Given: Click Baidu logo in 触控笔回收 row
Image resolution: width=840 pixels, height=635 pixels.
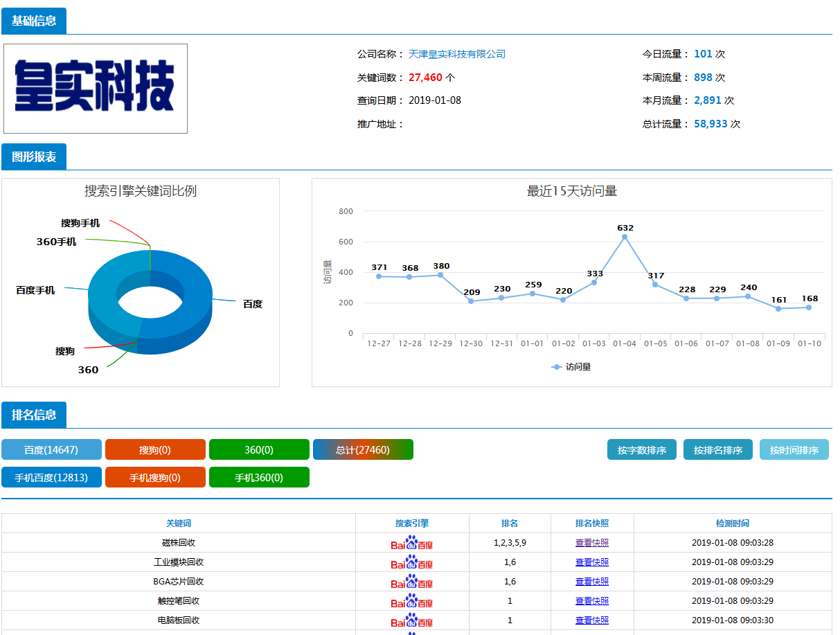Looking at the screenshot, I should click(x=412, y=601).
